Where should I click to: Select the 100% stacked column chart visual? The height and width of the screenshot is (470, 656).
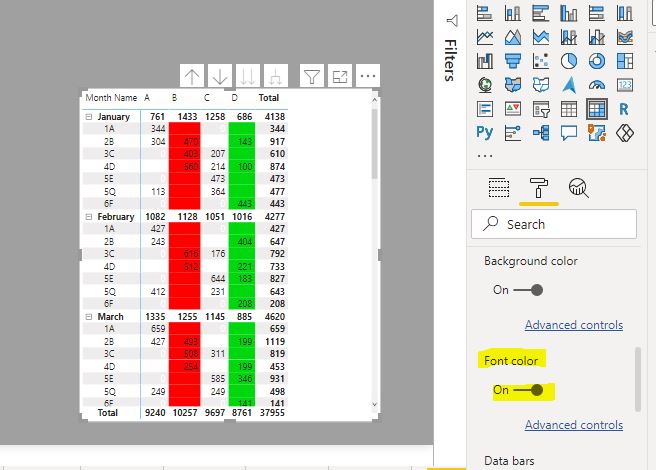pyautogui.click(x=625, y=13)
